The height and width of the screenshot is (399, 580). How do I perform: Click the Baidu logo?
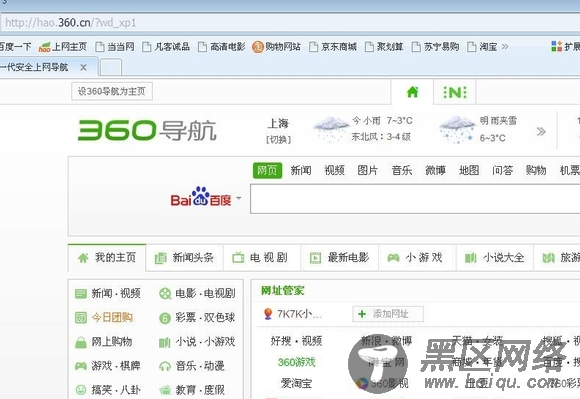coord(201,196)
